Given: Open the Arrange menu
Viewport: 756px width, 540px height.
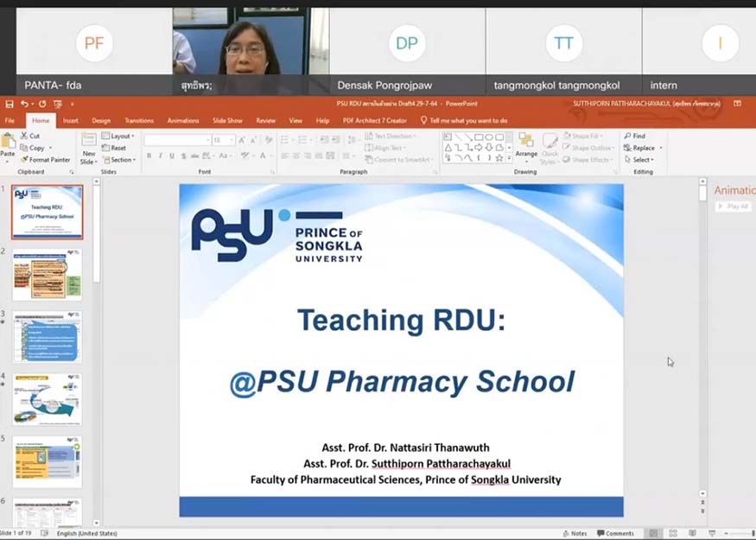Looking at the screenshot, I should (526, 146).
